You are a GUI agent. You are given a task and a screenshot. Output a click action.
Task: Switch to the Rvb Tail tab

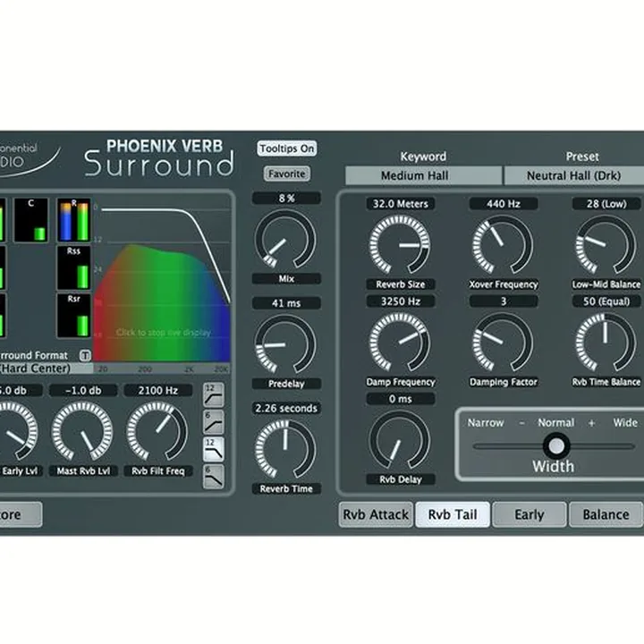453,514
